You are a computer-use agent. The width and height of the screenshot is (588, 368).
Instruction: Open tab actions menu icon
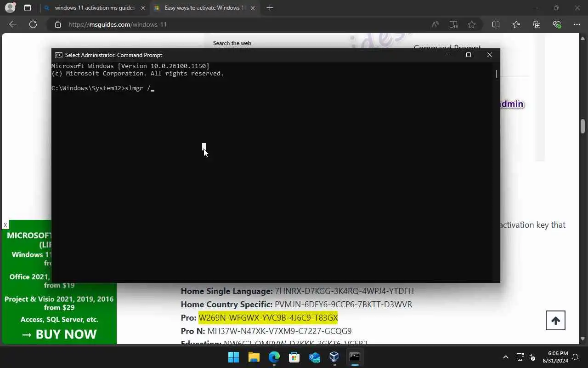(28, 8)
